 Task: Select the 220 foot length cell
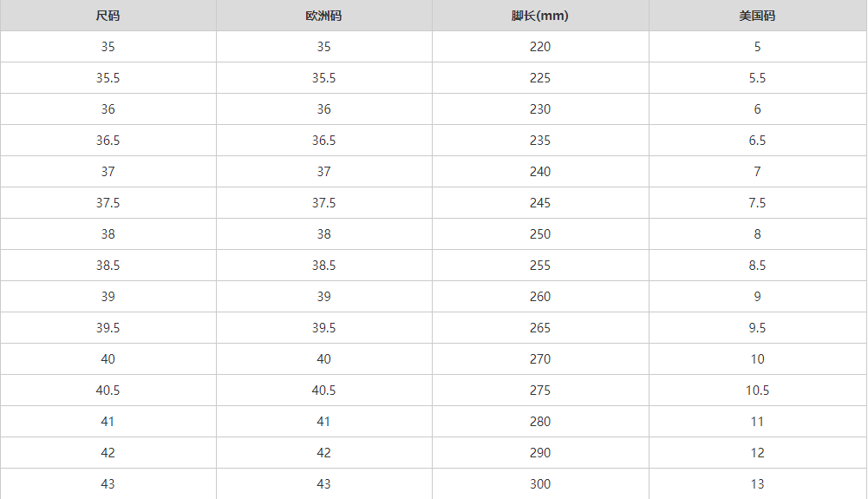pyautogui.click(x=539, y=47)
